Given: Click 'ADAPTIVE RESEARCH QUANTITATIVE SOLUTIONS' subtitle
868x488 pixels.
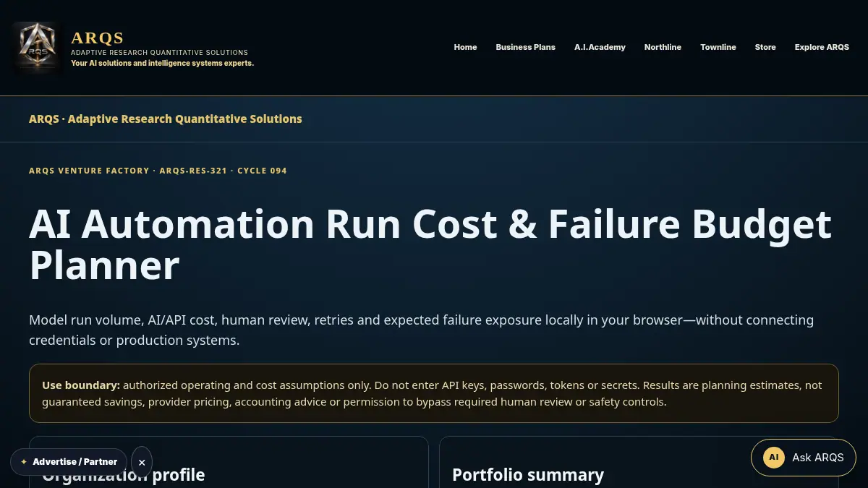Looking at the screenshot, I should (159, 53).
